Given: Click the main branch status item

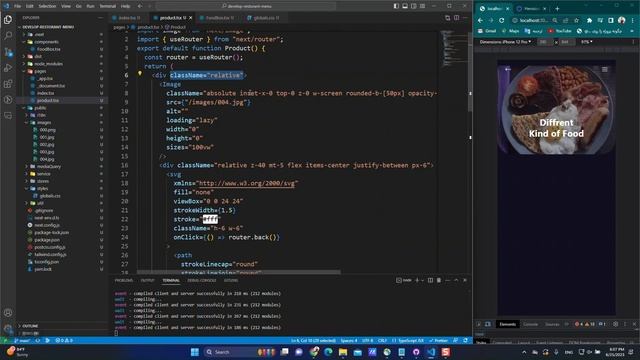Looking at the screenshot, I should pos(22,340).
